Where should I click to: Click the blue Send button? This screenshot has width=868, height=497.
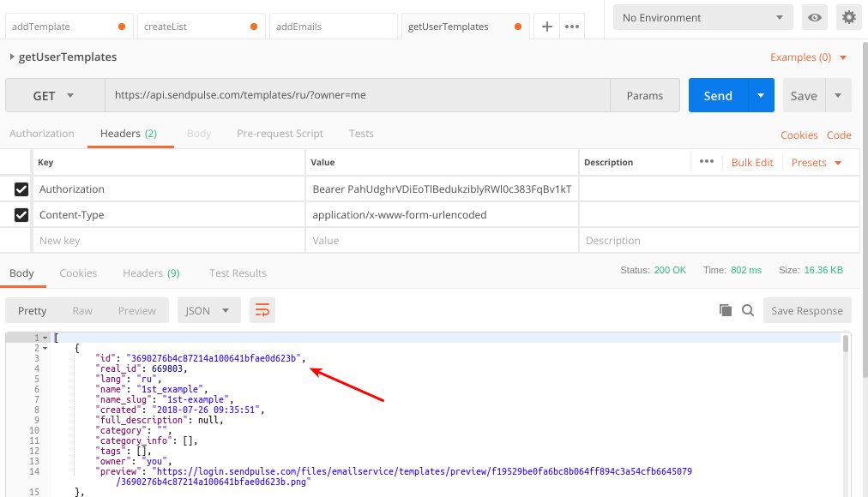coord(718,96)
